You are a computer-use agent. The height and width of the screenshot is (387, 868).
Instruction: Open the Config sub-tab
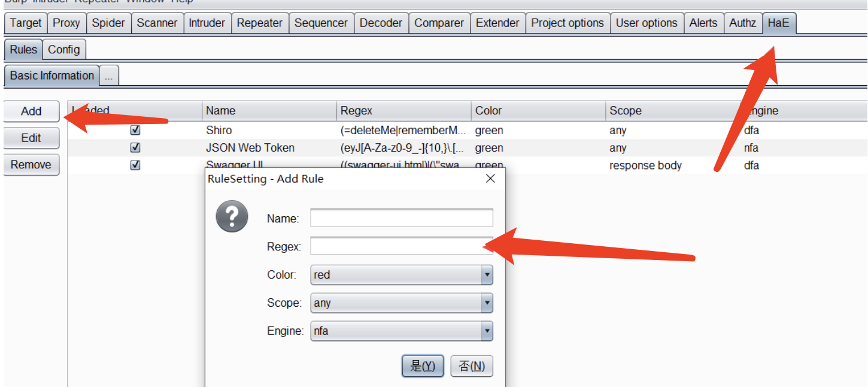[64, 49]
